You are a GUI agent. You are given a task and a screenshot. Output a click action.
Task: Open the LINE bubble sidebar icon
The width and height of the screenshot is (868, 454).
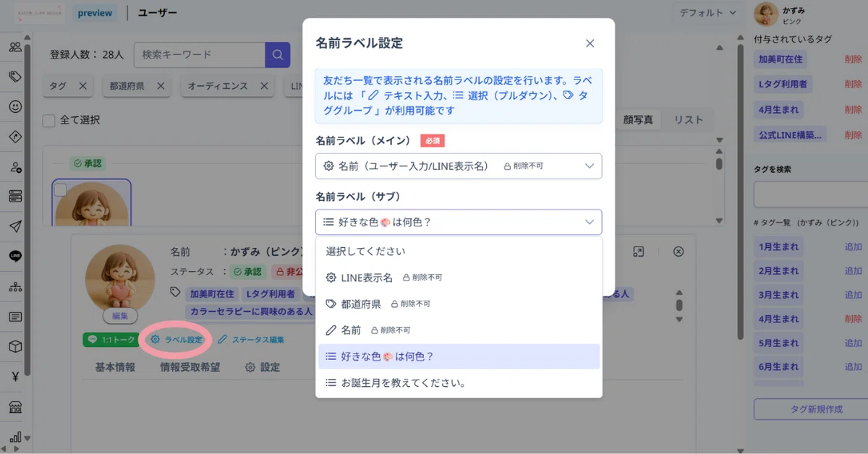14,256
